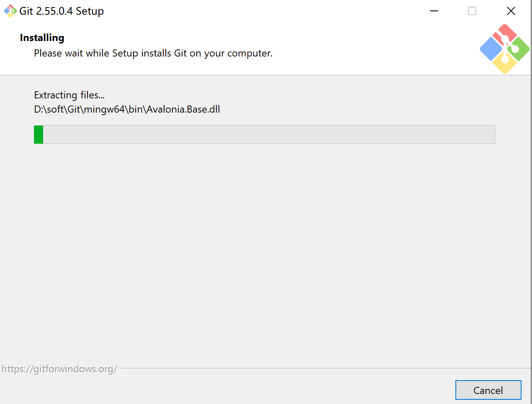Click the "Git 2.55.0.4 Setup" window title

(x=62, y=11)
